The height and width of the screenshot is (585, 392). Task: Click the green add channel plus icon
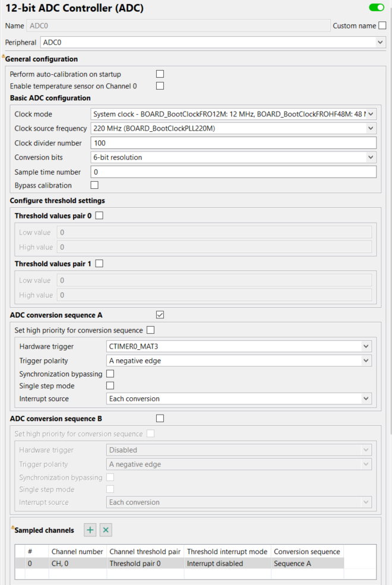(x=90, y=530)
